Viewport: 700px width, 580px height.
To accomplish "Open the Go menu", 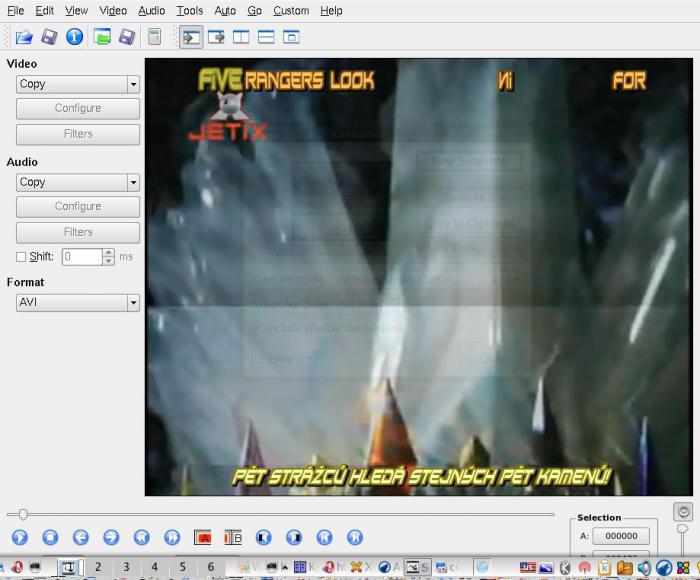I will [x=254, y=11].
